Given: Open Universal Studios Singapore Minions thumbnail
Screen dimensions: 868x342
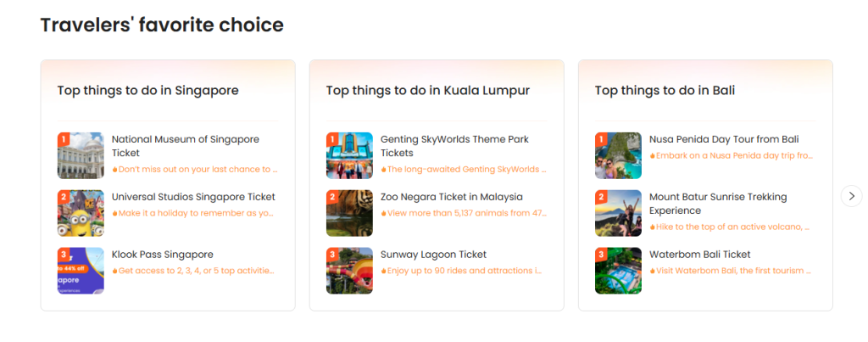Looking at the screenshot, I should click(x=81, y=213).
